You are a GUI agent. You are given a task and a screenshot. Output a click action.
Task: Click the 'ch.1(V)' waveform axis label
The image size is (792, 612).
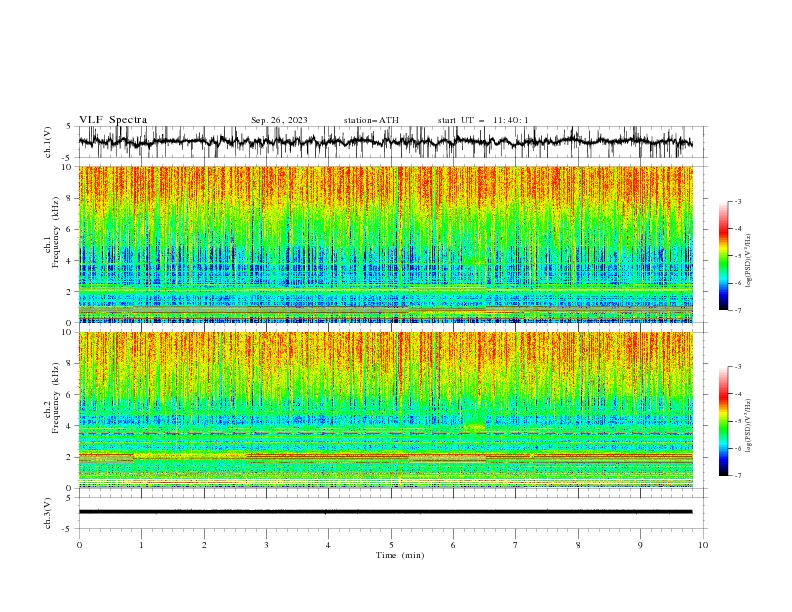(48, 142)
